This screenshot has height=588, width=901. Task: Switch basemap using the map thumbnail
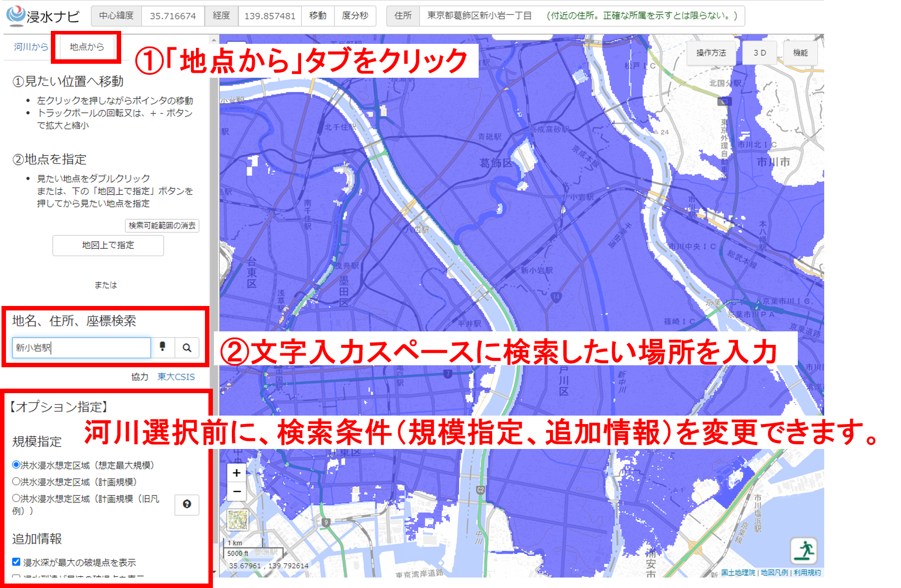(x=238, y=520)
